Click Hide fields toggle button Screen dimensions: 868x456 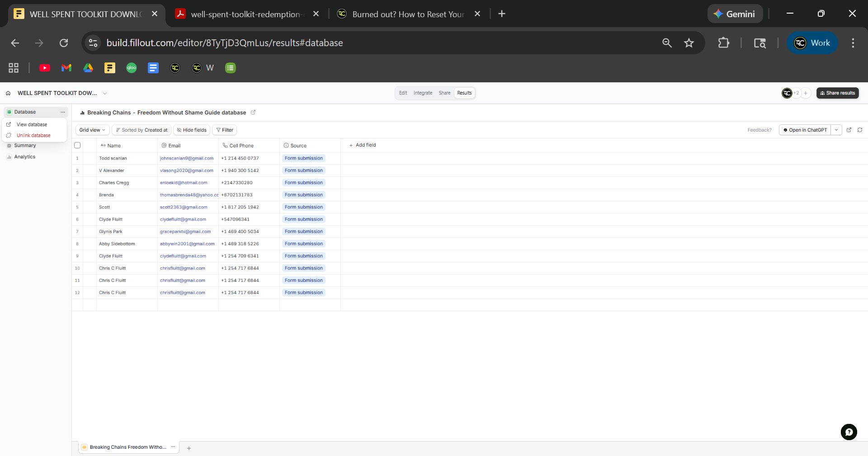(x=192, y=130)
